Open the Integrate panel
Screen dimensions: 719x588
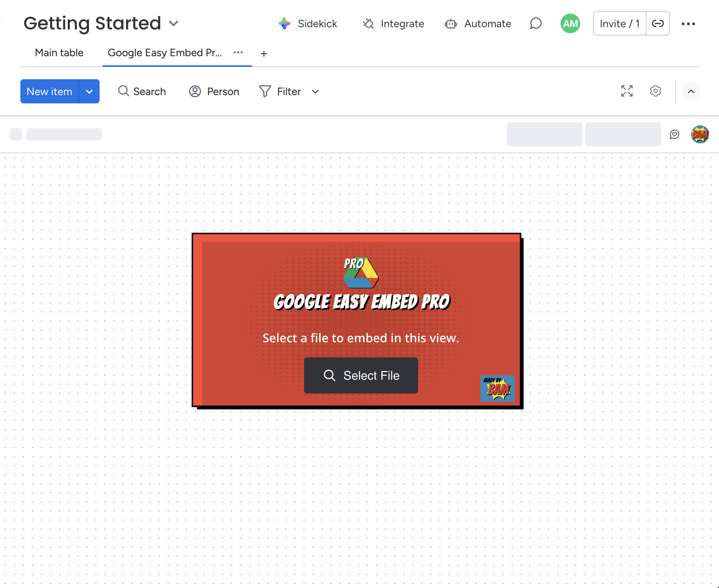tap(393, 23)
